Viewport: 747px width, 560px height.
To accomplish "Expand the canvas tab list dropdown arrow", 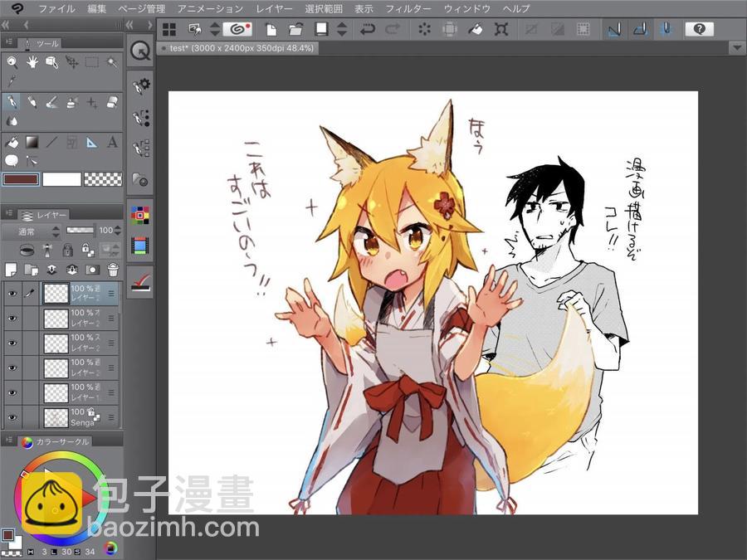I will point(737,48).
